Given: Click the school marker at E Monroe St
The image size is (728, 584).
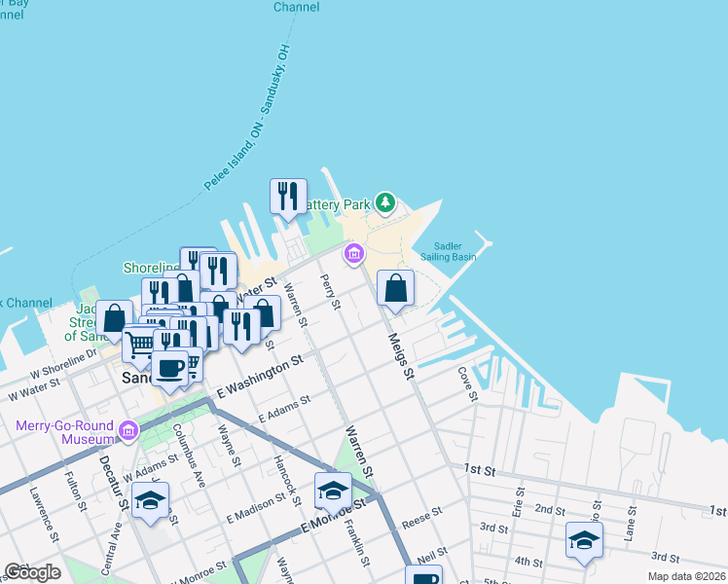Looking at the screenshot, I should [333, 492].
